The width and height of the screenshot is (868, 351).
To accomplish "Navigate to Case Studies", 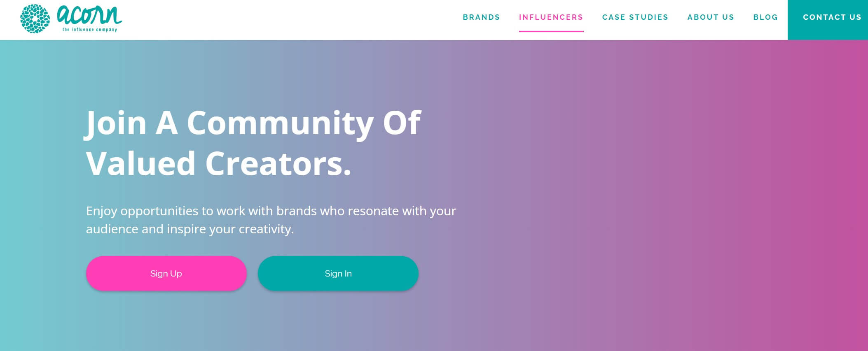I will coord(635,17).
